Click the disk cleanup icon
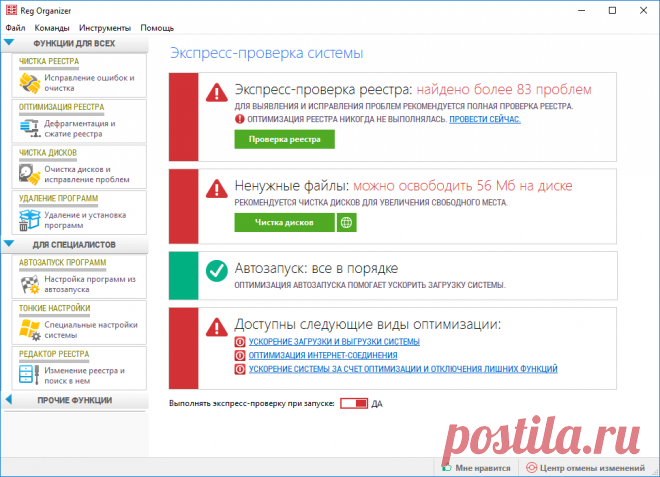The height and width of the screenshot is (477, 660). (x=30, y=174)
